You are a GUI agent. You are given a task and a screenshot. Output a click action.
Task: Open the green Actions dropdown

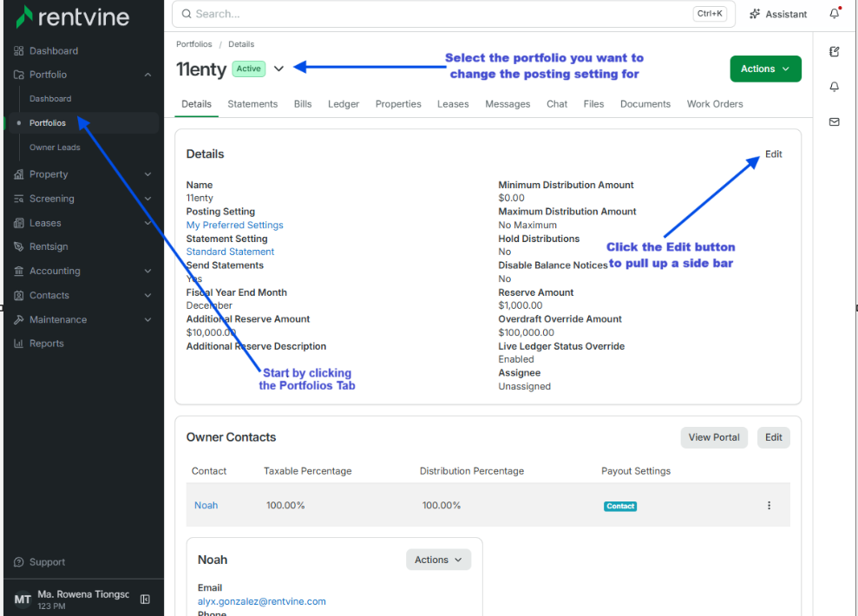765,69
